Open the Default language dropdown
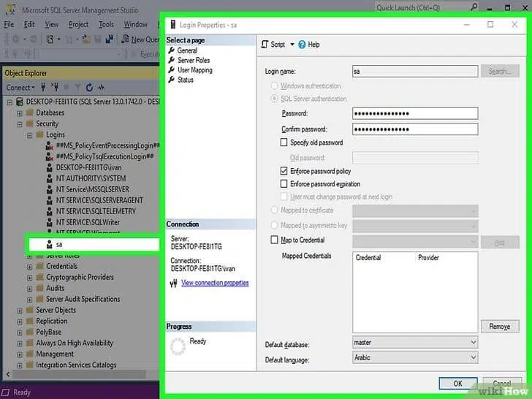This screenshot has height=399, width=532. click(x=473, y=358)
